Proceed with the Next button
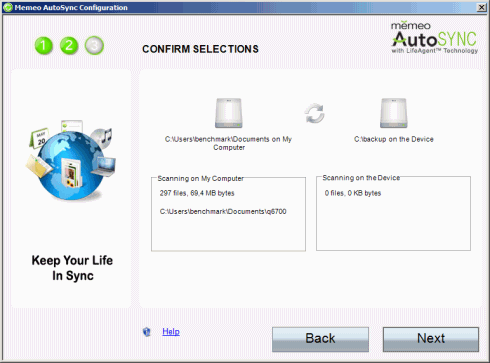Image resolution: width=490 pixels, height=363 pixels. click(431, 339)
